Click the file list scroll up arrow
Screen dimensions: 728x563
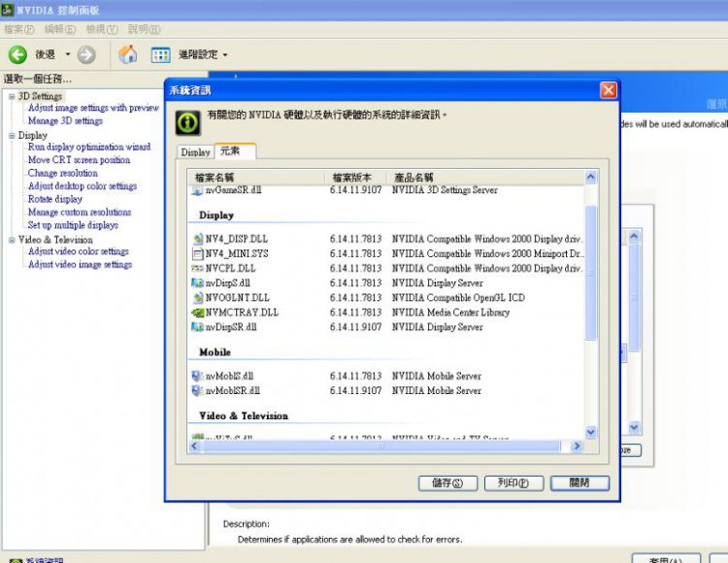pos(590,177)
